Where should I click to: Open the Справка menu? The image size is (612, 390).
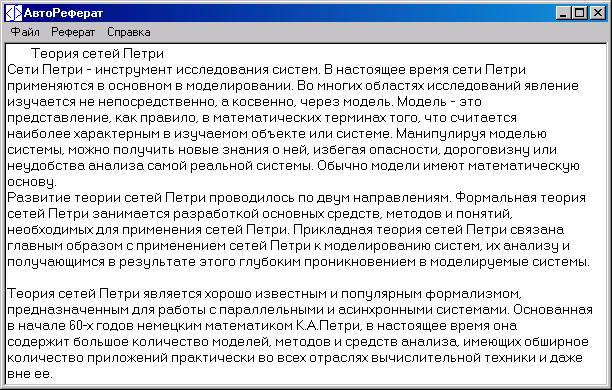(x=129, y=32)
